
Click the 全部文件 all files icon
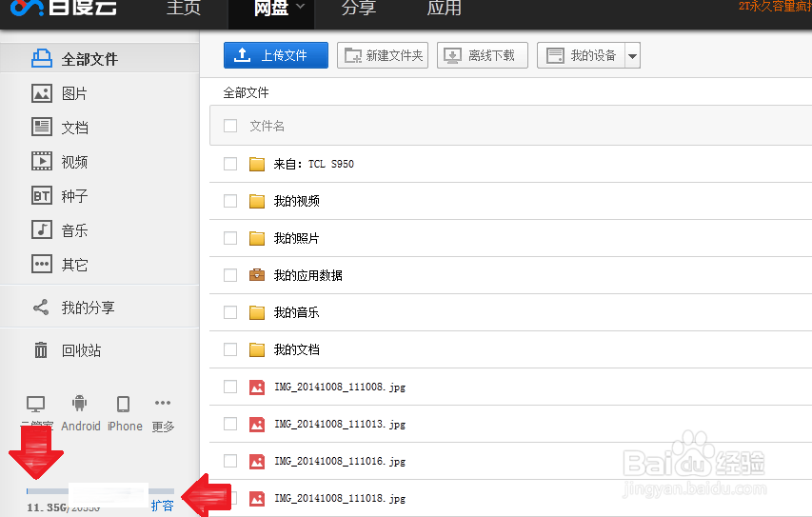(42, 58)
